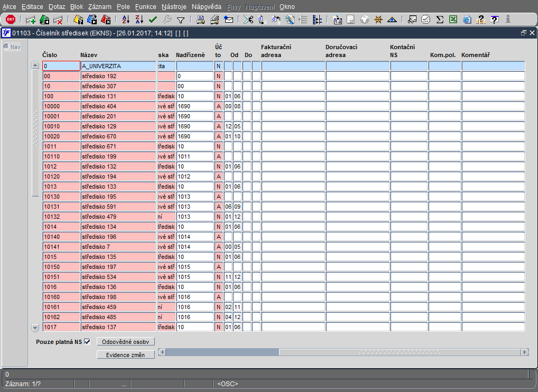This screenshot has height=392, width=538.
Task: Open the Záznam menu
Action: [99, 7]
